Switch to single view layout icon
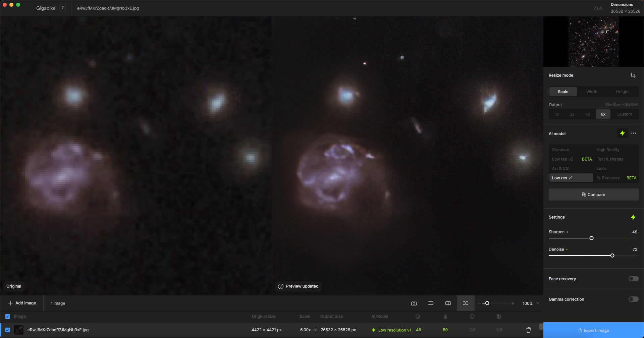The width and height of the screenshot is (644, 338). (431, 303)
